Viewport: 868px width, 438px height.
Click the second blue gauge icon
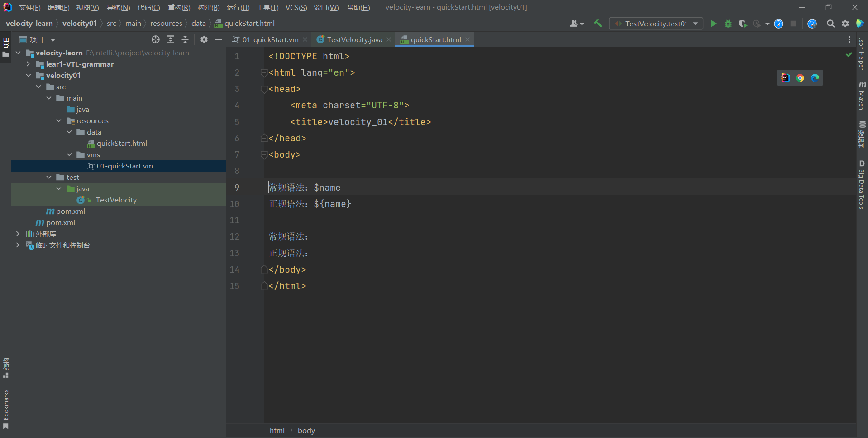click(x=812, y=24)
